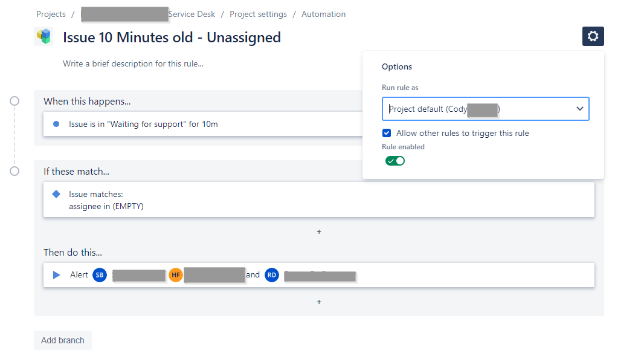Image resolution: width=644 pixels, height=356 pixels.
Task: Open the Service Desk breadcrumb link
Action: [x=192, y=14]
